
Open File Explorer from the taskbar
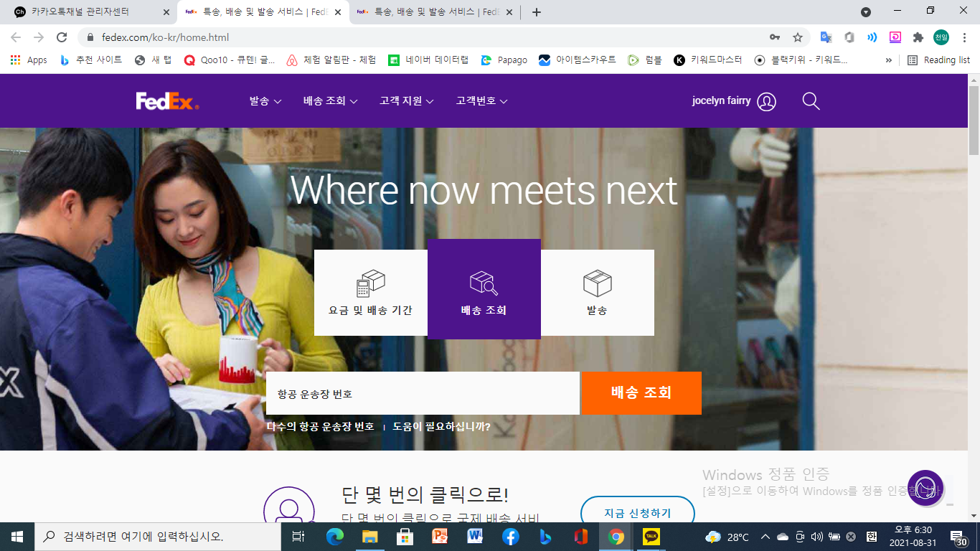pos(370,537)
